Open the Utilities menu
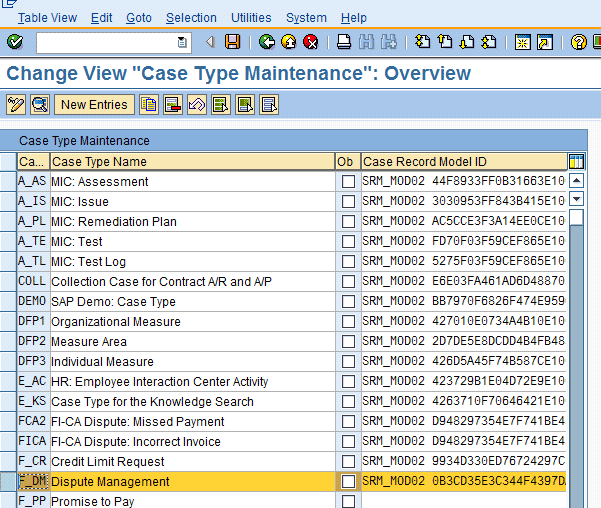Screen dimensions: 601x508 (x=250, y=18)
